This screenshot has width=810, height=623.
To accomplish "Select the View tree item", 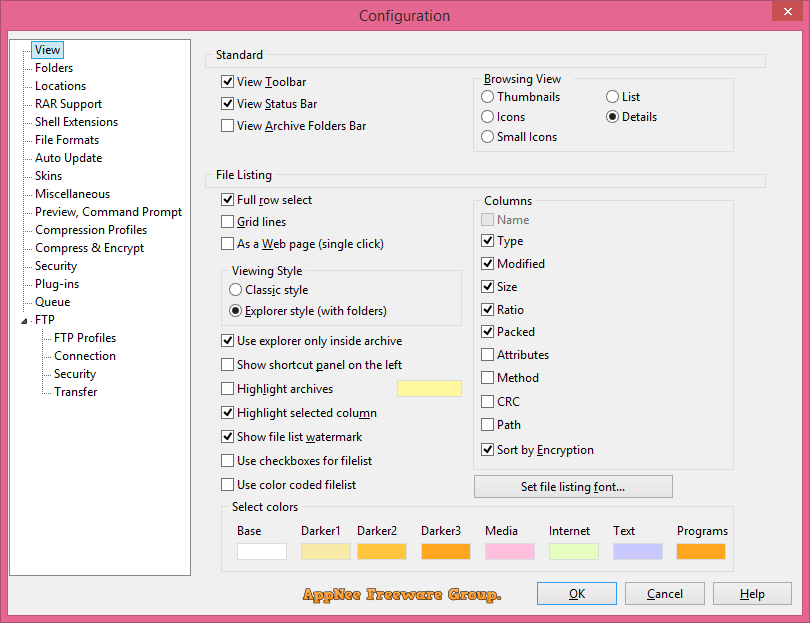I will click(48, 50).
